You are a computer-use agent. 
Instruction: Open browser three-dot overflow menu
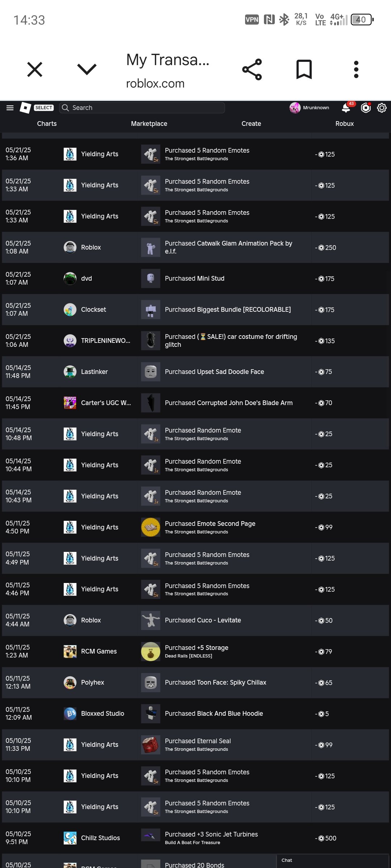[356, 69]
